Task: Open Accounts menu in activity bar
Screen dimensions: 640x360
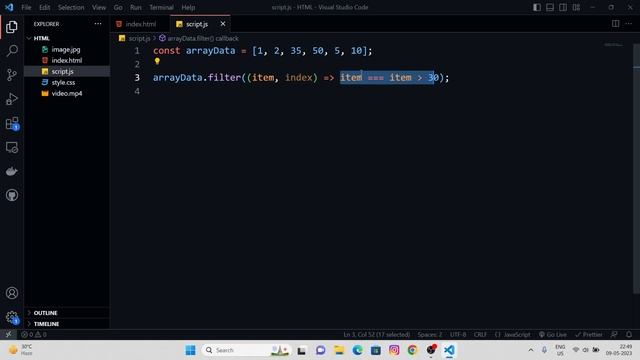Action: click(x=12, y=293)
